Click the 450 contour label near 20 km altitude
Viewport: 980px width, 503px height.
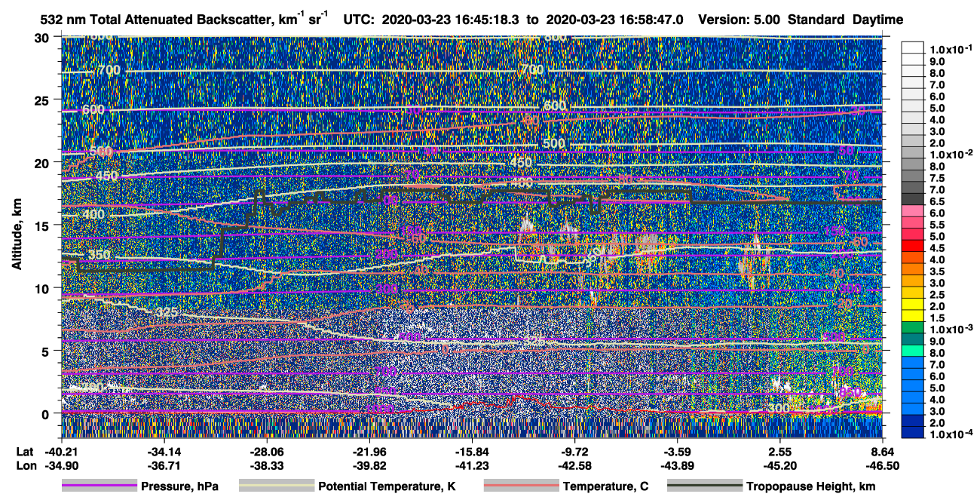pos(520,162)
